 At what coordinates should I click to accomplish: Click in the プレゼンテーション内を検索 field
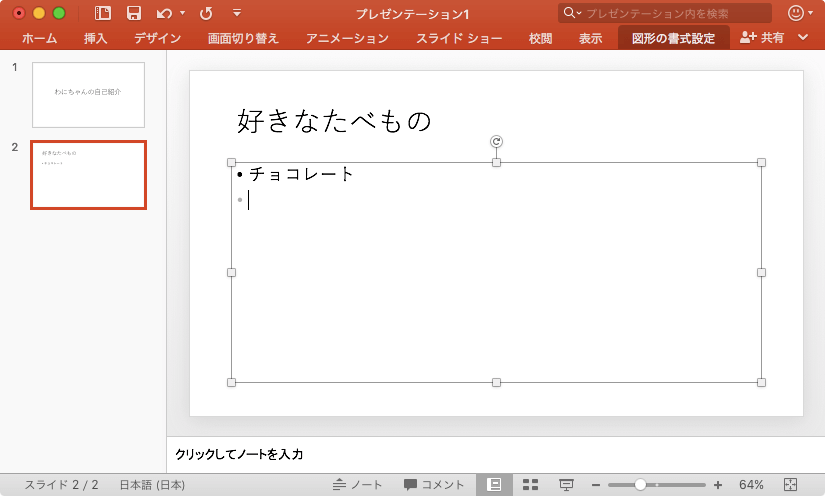pos(665,13)
